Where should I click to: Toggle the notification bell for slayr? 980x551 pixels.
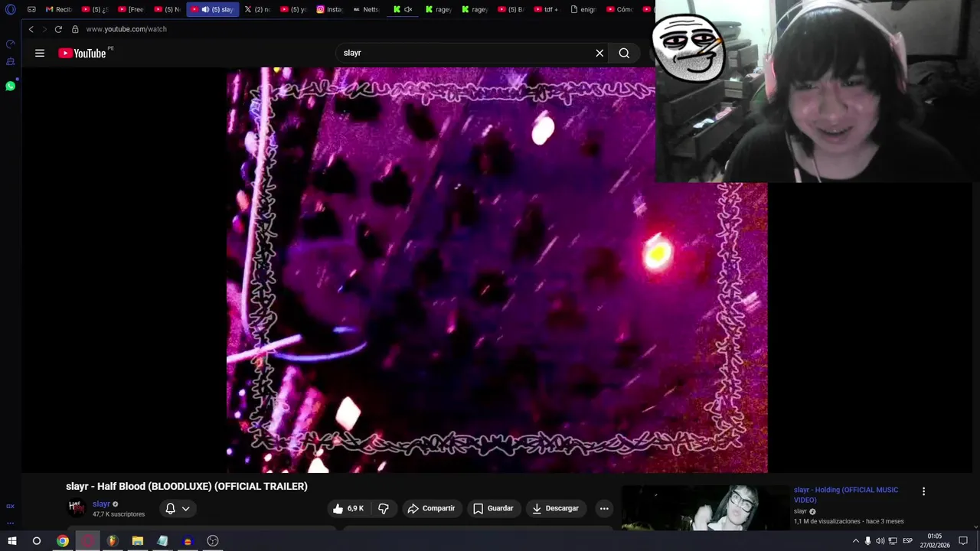[x=171, y=508]
